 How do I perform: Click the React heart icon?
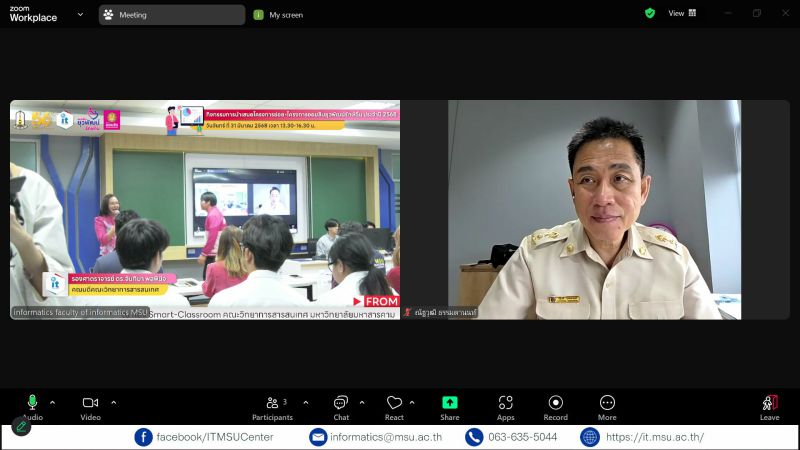(x=394, y=403)
